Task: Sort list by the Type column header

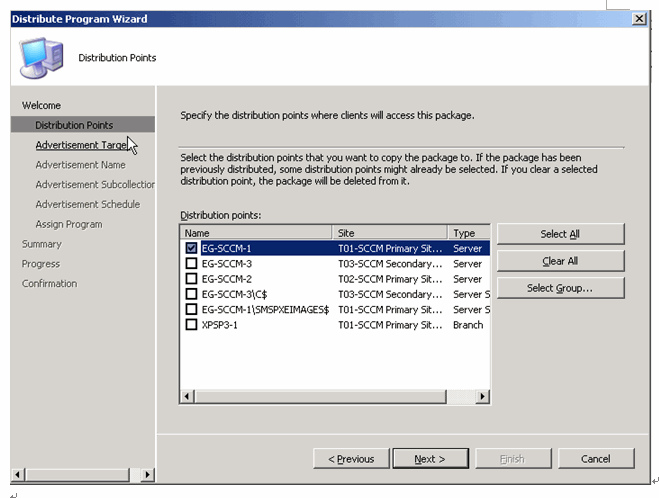Action: tap(469, 233)
